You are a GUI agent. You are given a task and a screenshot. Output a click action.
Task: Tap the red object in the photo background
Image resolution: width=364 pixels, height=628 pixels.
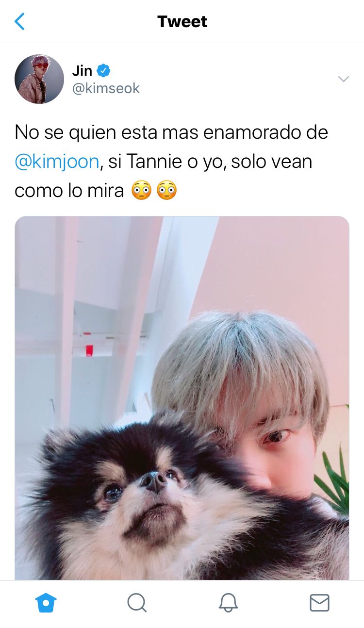89,350
